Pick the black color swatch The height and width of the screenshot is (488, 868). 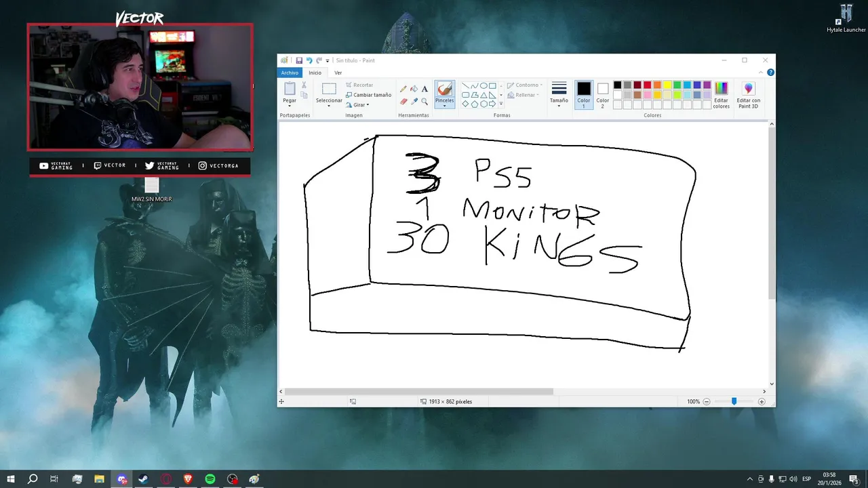click(617, 85)
